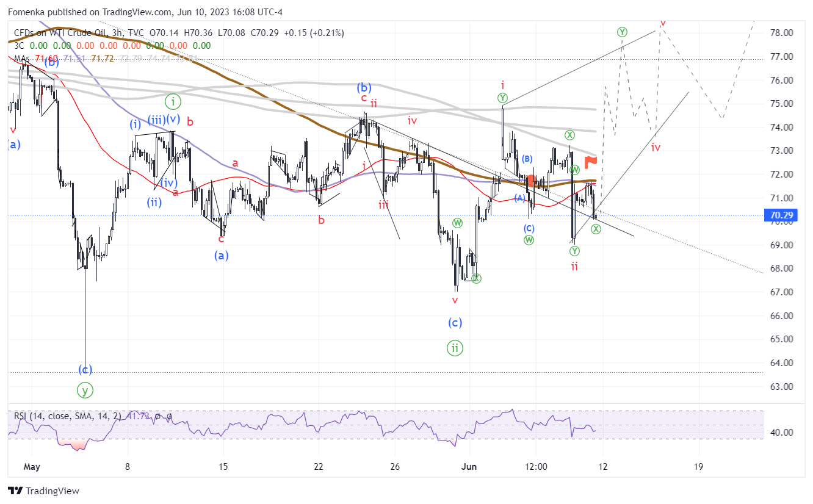Click the blue (iv) wave label
The width and height of the screenshot is (813, 504).
[x=170, y=182]
